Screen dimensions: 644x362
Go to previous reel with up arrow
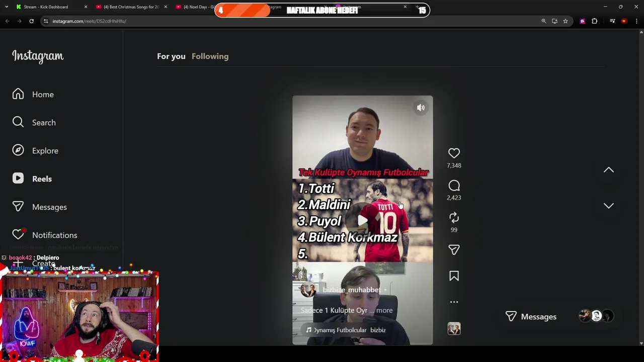608,170
